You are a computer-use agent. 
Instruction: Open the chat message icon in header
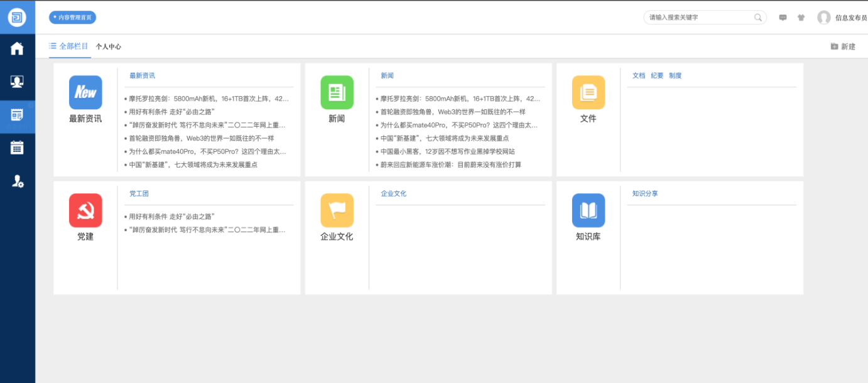coord(783,18)
